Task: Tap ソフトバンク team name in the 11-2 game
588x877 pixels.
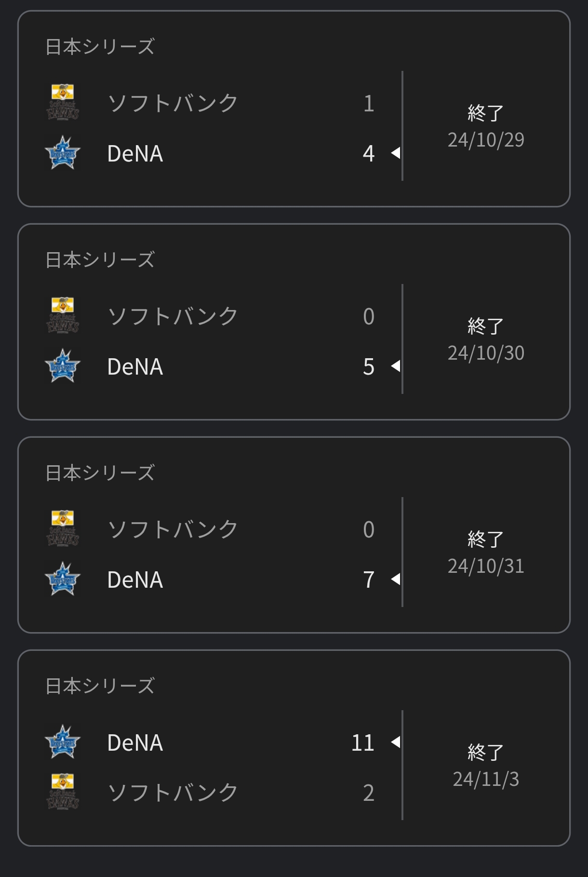Action: tap(173, 793)
